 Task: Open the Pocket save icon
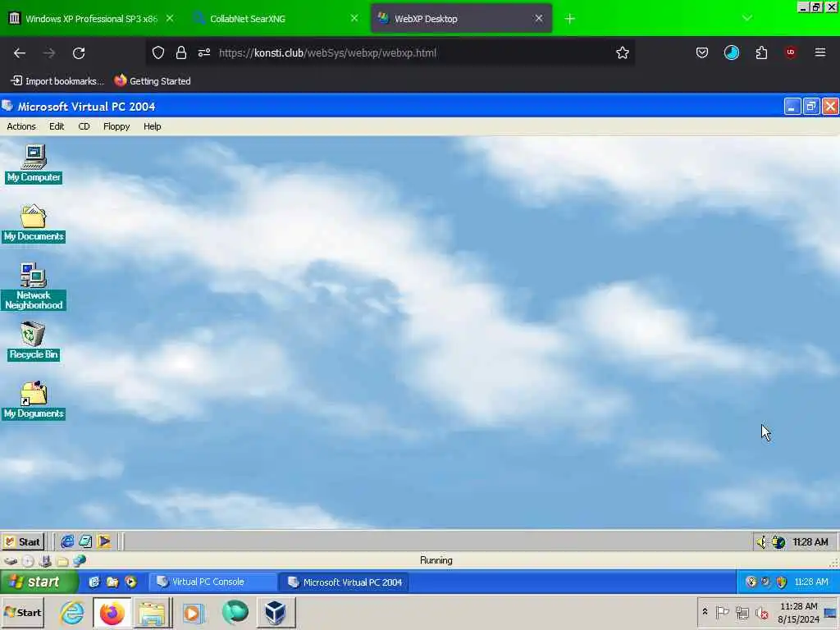pos(702,53)
